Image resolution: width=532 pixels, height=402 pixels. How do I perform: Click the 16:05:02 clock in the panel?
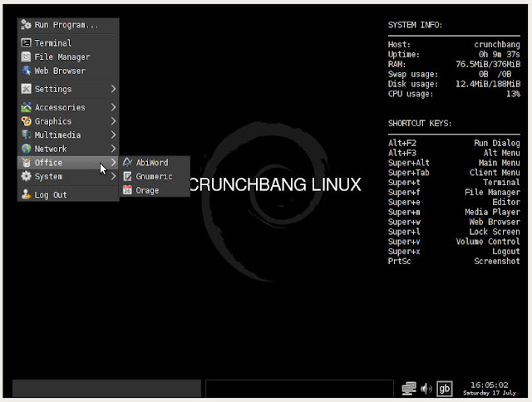490,385
